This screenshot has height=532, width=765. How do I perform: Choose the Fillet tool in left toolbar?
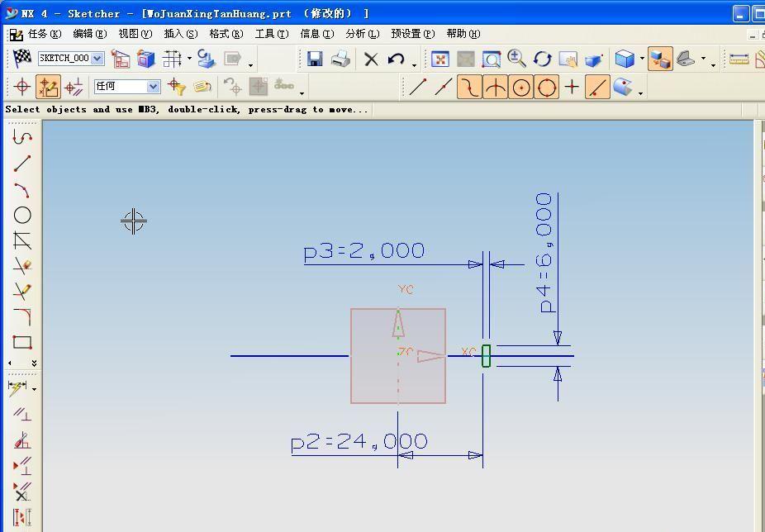pyautogui.click(x=22, y=317)
